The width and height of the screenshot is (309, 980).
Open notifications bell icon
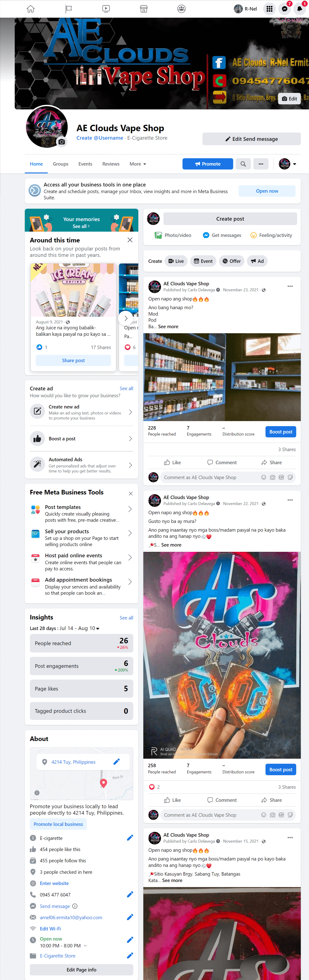tap(300, 9)
